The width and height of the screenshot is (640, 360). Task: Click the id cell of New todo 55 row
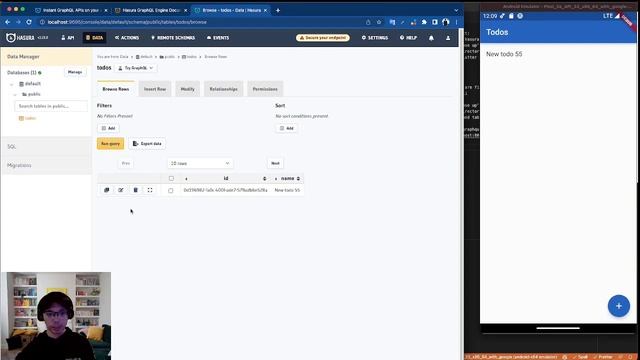click(225, 190)
